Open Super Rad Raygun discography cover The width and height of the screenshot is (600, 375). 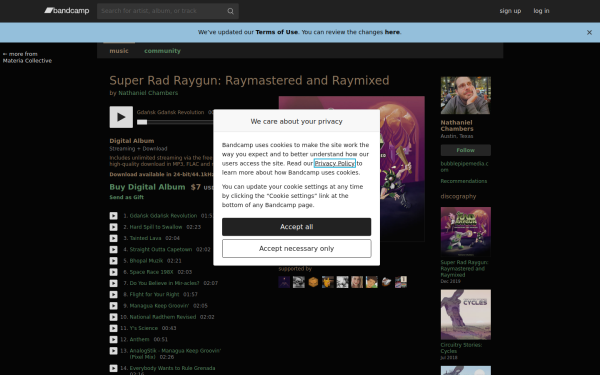coord(466,232)
